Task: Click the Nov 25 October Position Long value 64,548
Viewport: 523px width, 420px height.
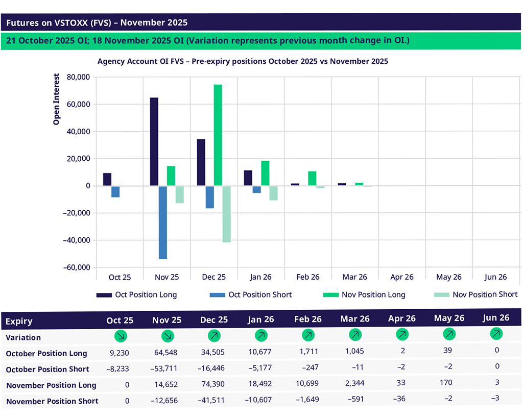Action: (x=167, y=352)
